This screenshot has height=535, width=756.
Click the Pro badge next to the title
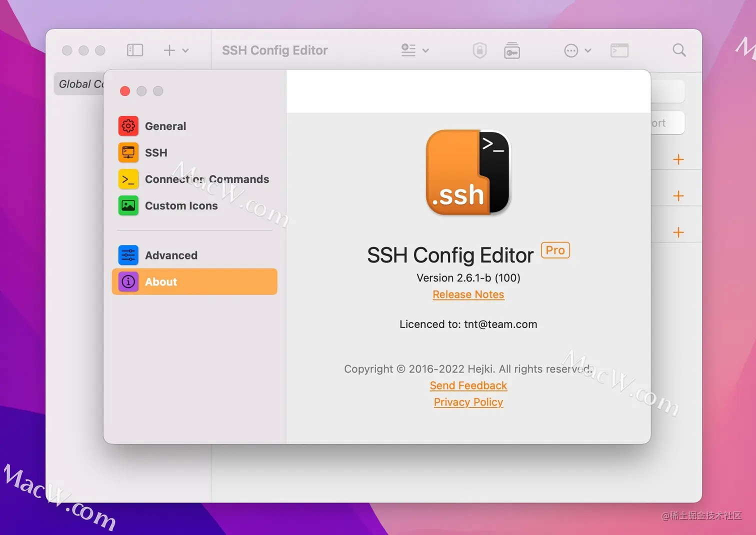click(555, 250)
